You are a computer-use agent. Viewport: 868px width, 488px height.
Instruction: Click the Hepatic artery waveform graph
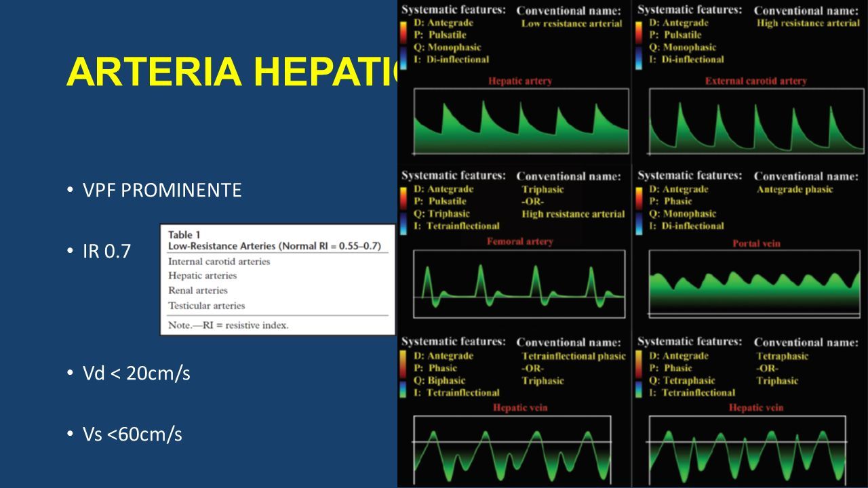tap(521, 122)
